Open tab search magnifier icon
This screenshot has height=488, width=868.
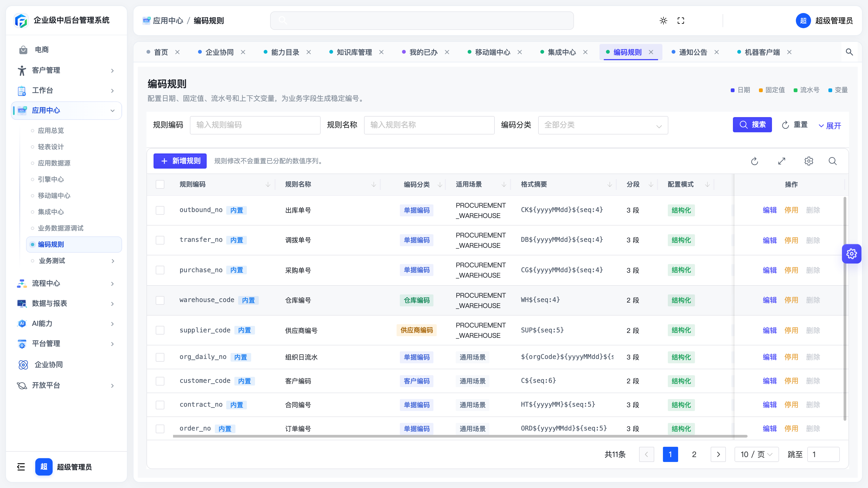point(849,52)
